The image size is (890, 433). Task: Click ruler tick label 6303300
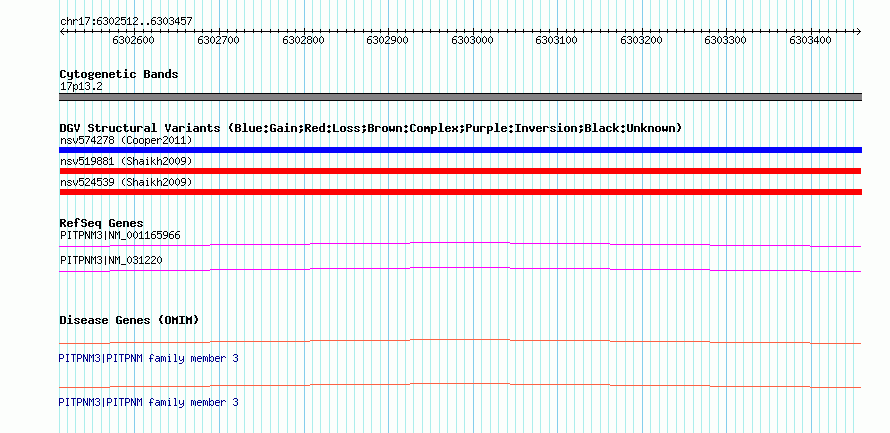coord(725,40)
